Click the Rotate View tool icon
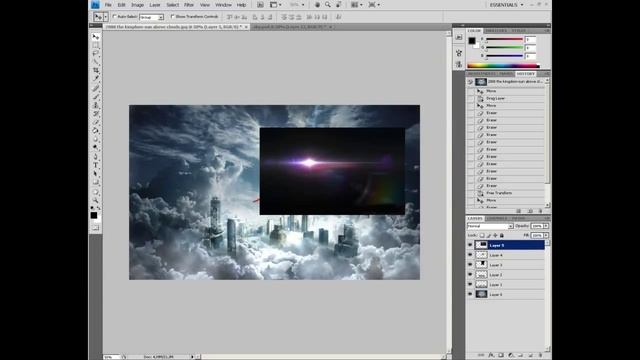This screenshot has width=640, height=360. [x=338, y=5]
